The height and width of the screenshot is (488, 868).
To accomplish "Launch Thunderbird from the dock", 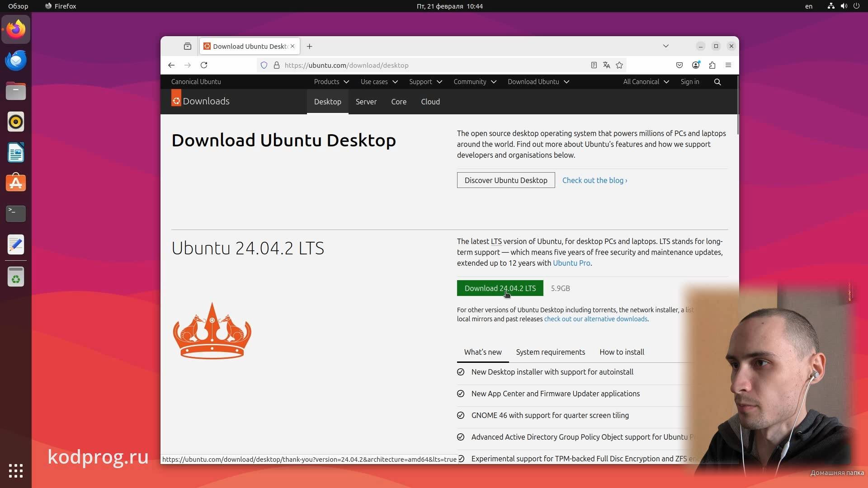I will pos(16,60).
